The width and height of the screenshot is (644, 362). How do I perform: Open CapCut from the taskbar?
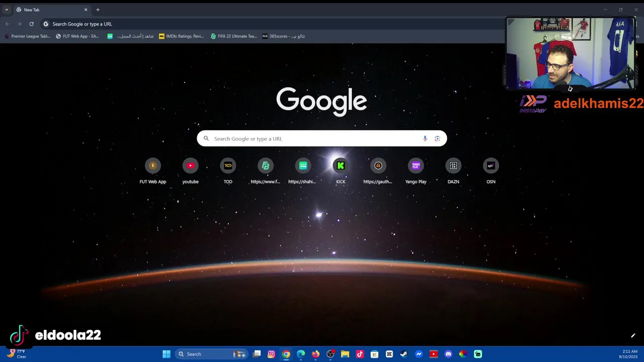pos(389,354)
